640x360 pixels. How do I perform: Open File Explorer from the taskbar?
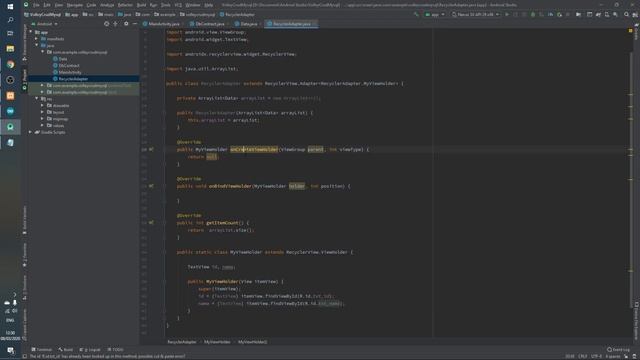(10, 49)
